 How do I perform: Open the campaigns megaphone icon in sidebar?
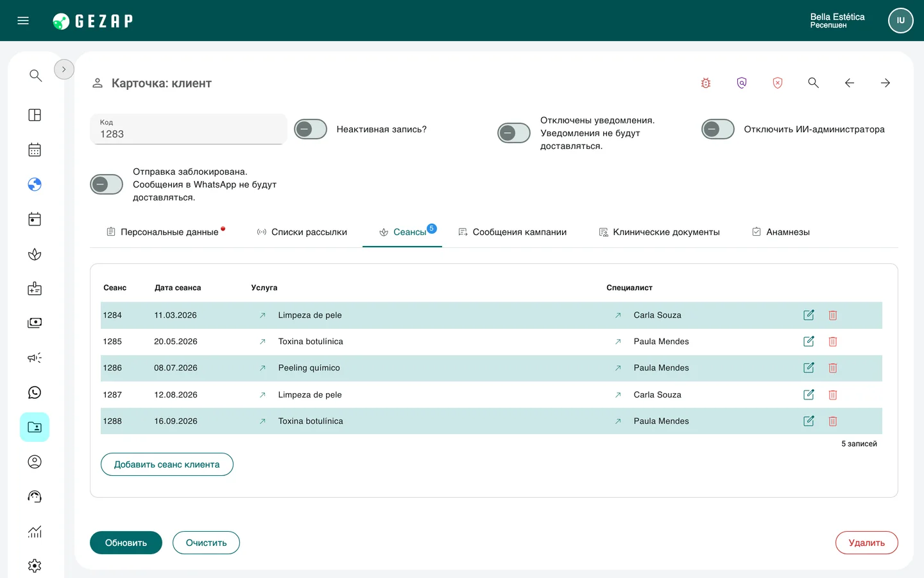35,358
